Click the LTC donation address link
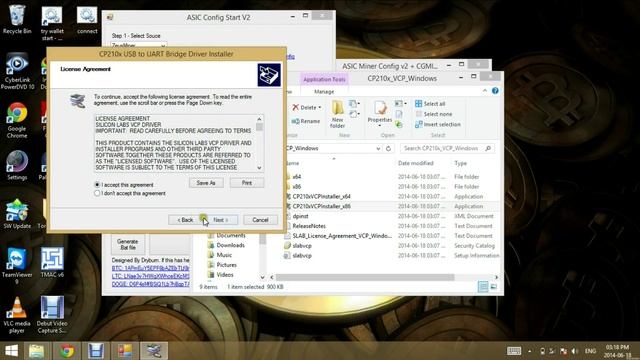This screenshot has width=640, height=360. coord(150,276)
